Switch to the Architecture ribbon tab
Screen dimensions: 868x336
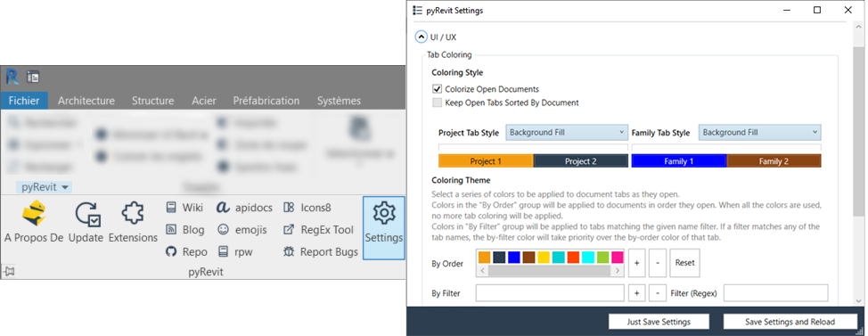pyautogui.click(x=86, y=101)
